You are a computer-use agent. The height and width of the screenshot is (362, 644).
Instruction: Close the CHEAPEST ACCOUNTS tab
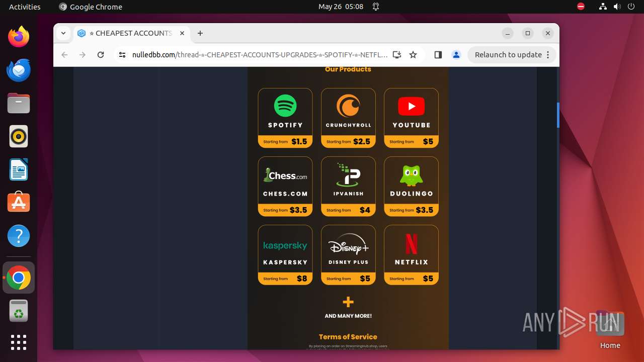tap(182, 33)
